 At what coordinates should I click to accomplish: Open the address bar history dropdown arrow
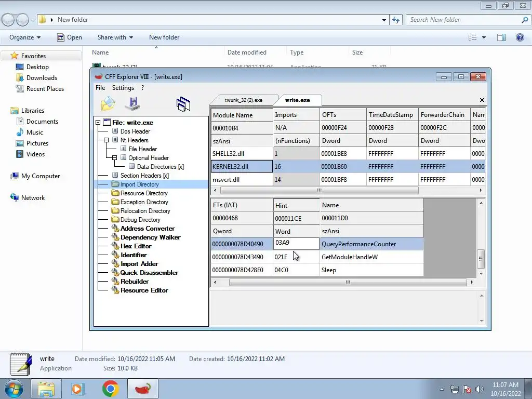[384, 20]
